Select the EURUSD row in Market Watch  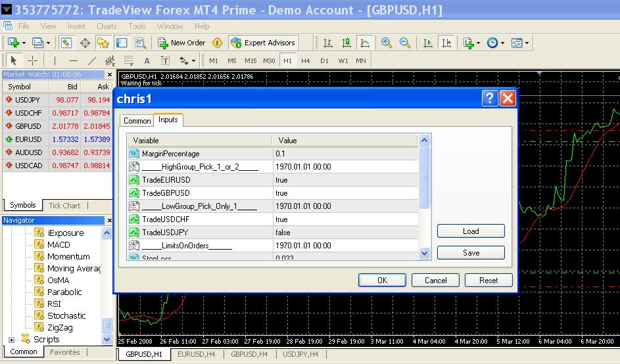[x=58, y=139]
